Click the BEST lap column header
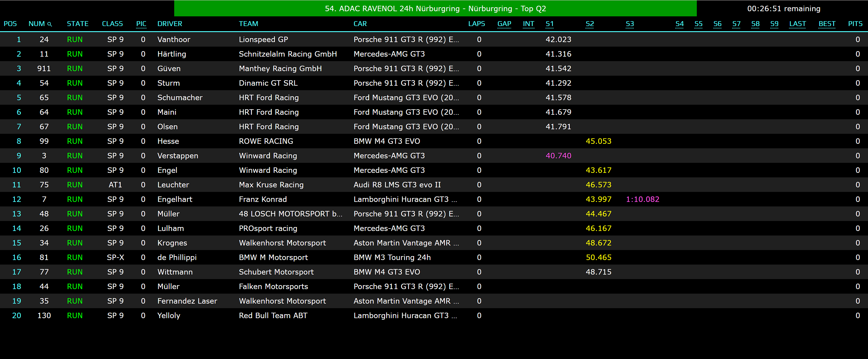The width and height of the screenshot is (868, 359). coord(827,24)
